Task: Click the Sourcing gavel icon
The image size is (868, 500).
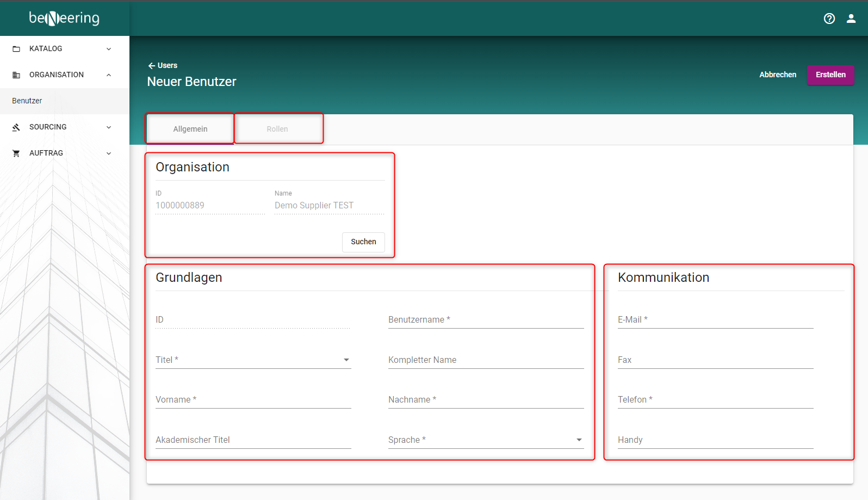Action: pyautogui.click(x=16, y=127)
